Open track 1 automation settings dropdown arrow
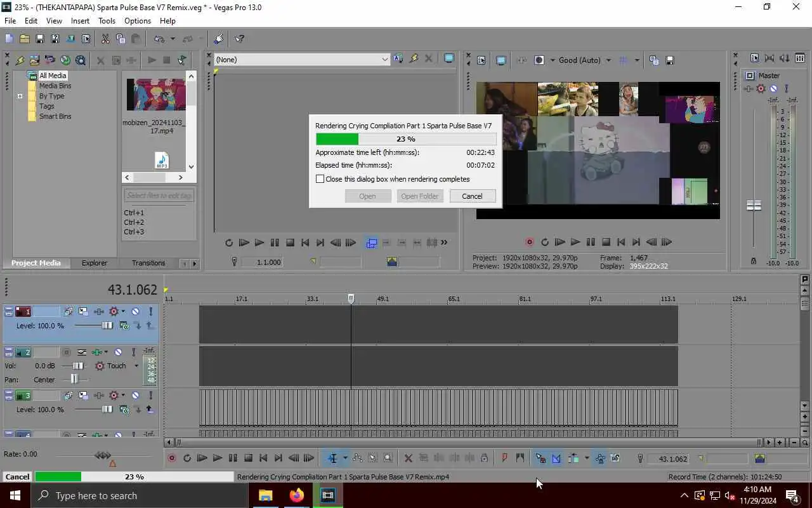 123,311
